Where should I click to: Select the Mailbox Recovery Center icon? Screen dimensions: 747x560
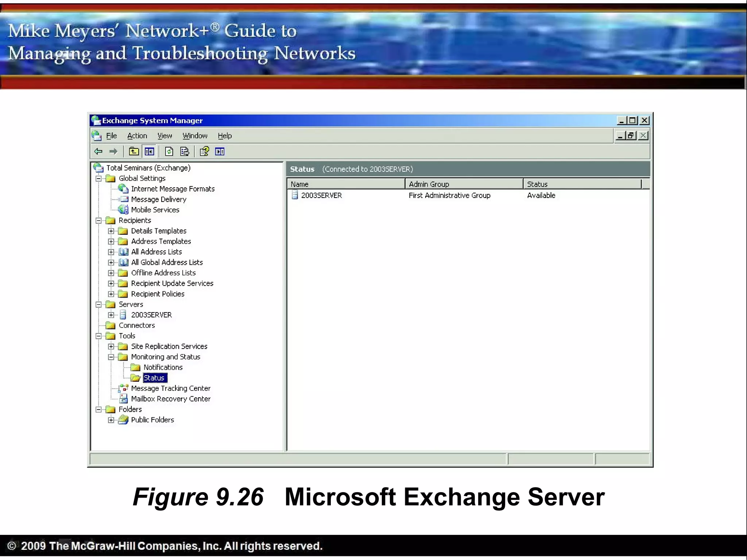tap(124, 398)
